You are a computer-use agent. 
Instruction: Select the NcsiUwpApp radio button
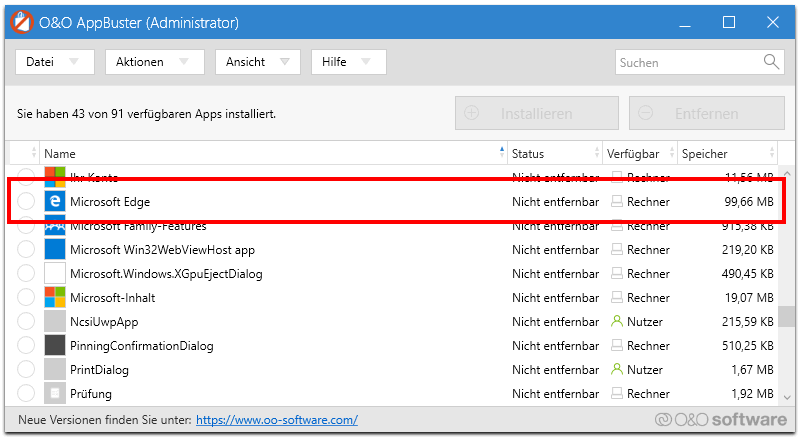[x=26, y=321]
